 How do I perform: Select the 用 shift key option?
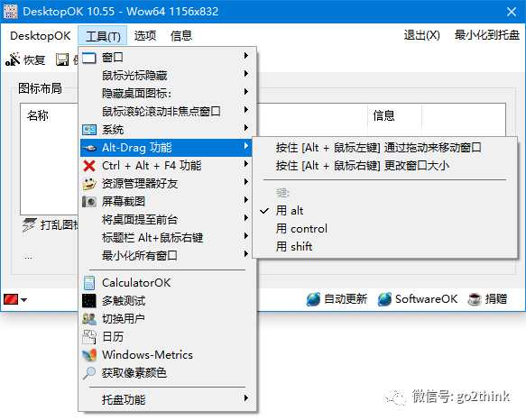[384, 247]
